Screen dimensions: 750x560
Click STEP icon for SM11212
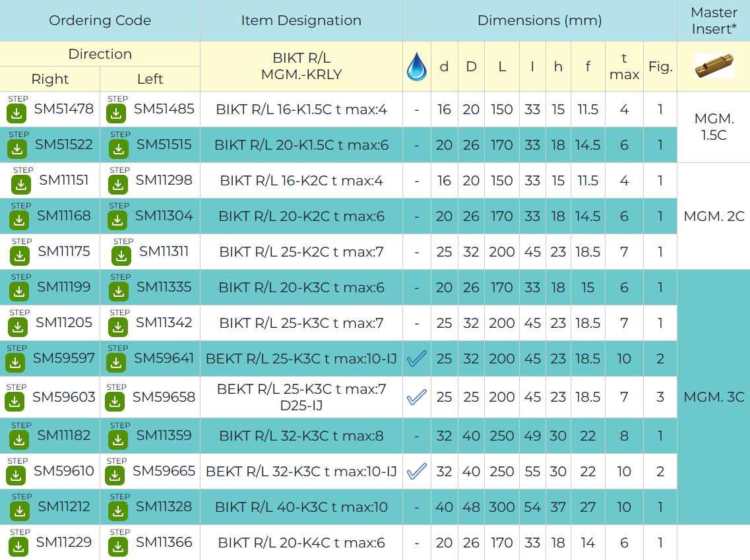click(20, 511)
